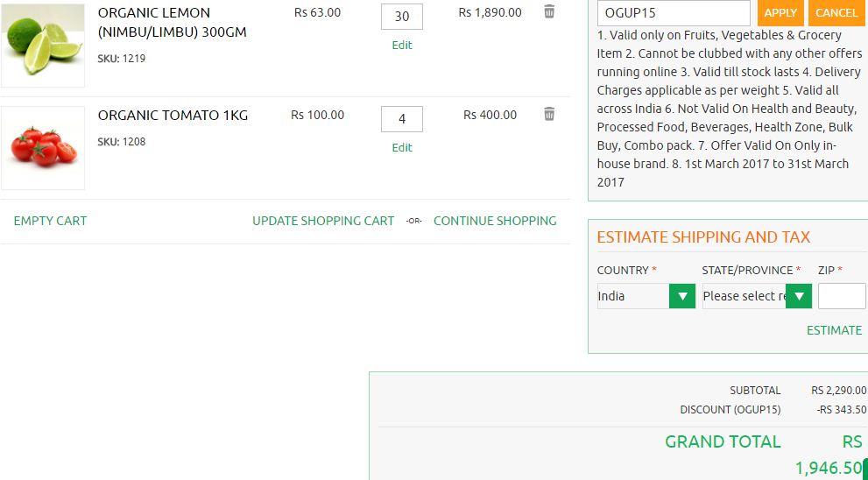Screen dimensions: 868x480
Task: Open the Organic Tomato 1KG name link
Action: pyautogui.click(x=173, y=116)
